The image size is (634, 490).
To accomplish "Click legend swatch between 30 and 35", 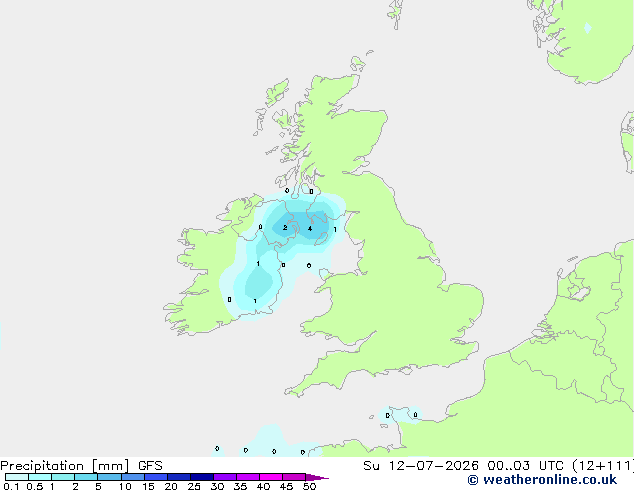I will (225, 477).
